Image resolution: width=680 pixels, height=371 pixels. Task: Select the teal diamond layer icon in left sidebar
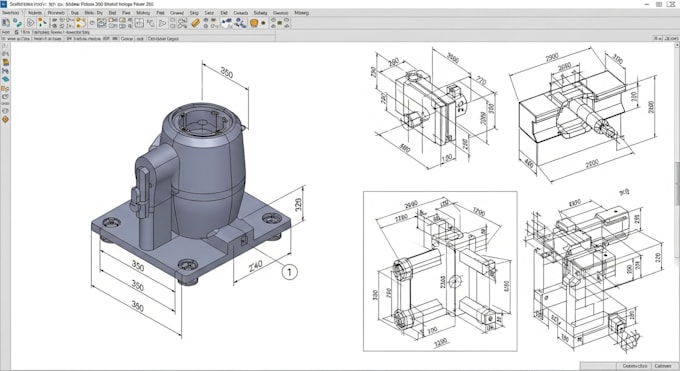(6, 79)
